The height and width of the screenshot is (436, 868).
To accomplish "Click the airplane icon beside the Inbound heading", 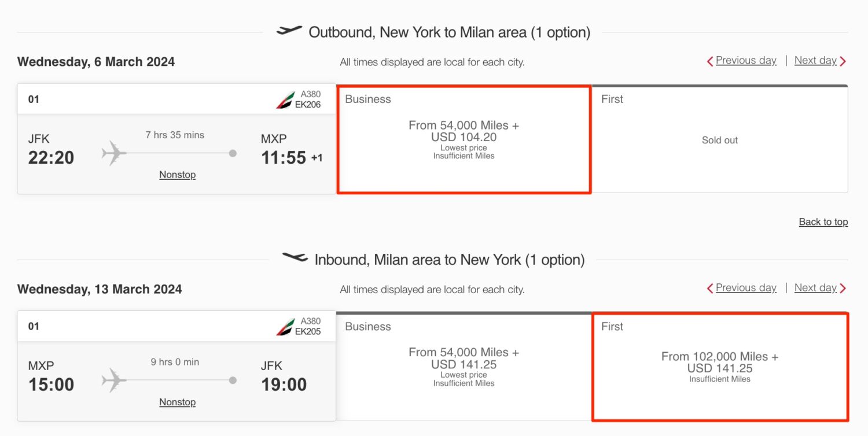I will pos(295,258).
